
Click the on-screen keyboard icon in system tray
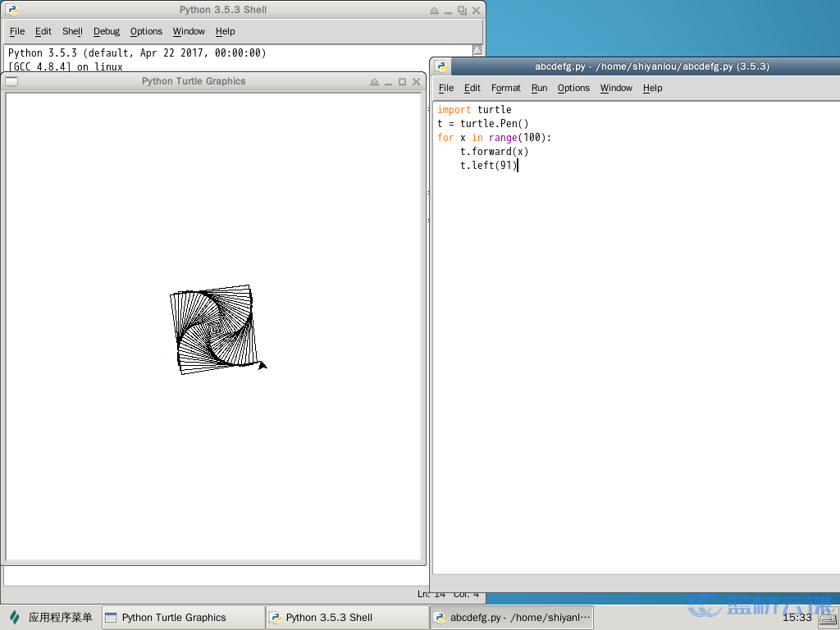point(826,618)
